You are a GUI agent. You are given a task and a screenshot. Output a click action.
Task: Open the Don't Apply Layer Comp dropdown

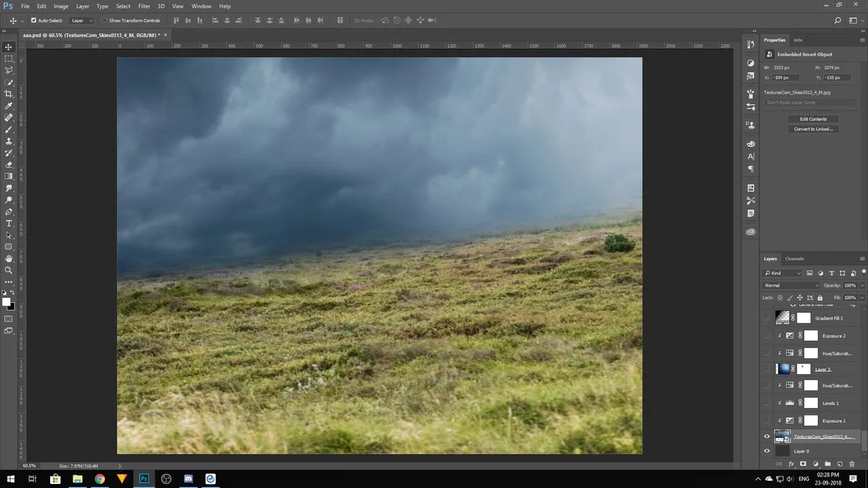[810, 102]
